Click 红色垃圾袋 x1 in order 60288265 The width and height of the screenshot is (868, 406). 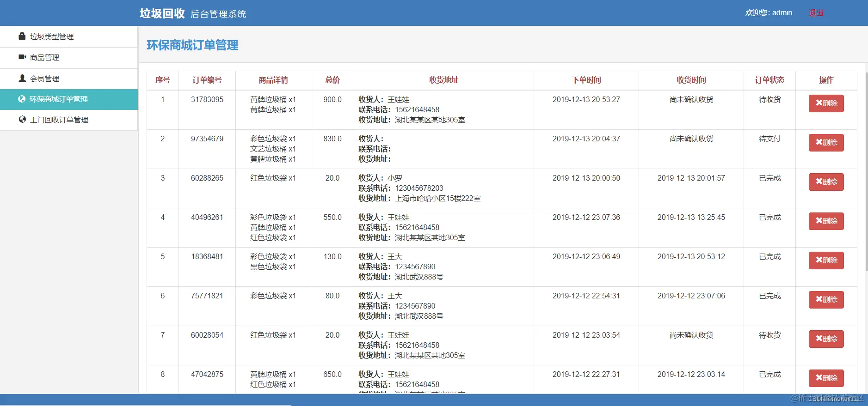point(273,178)
